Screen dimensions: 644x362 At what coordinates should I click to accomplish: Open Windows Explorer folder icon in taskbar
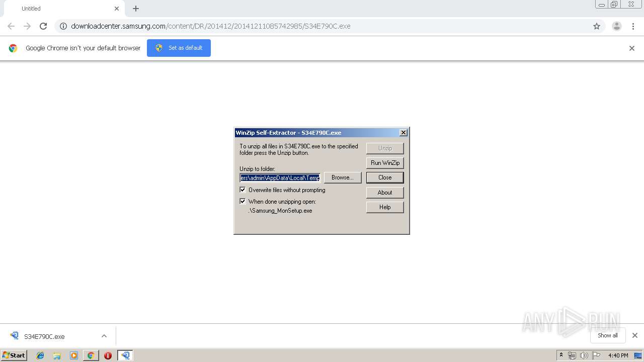click(x=57, y=355)
